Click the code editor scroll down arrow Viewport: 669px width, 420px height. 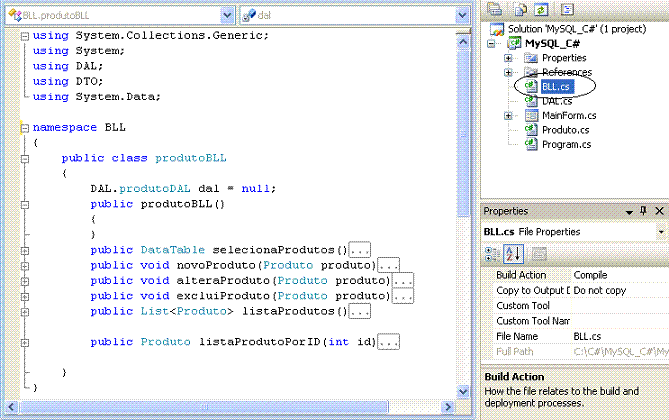[463, 391]
